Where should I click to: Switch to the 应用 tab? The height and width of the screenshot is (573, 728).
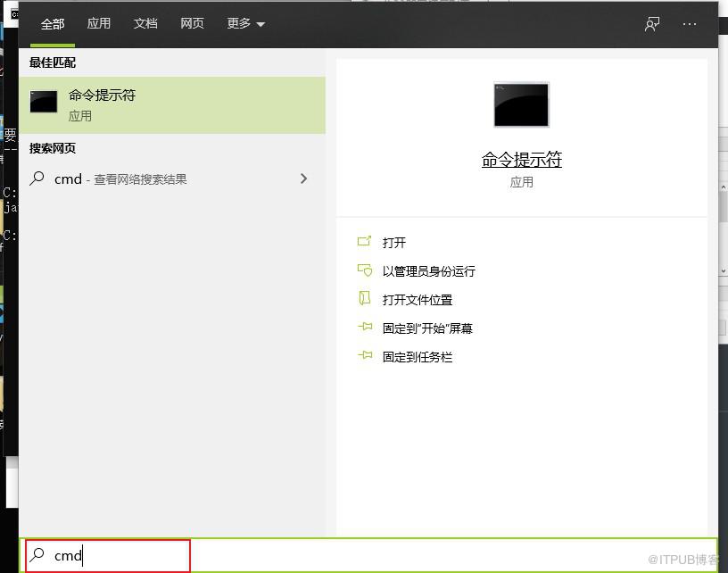[99, 23]
